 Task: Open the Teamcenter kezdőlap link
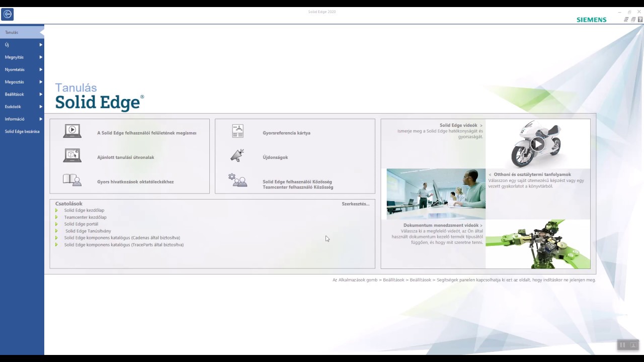point(86,218)
